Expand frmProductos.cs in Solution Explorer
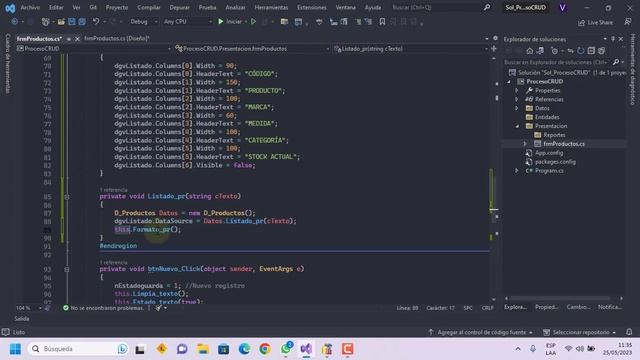The height and width of the screenshot is (360, 640). coord(525,144)
